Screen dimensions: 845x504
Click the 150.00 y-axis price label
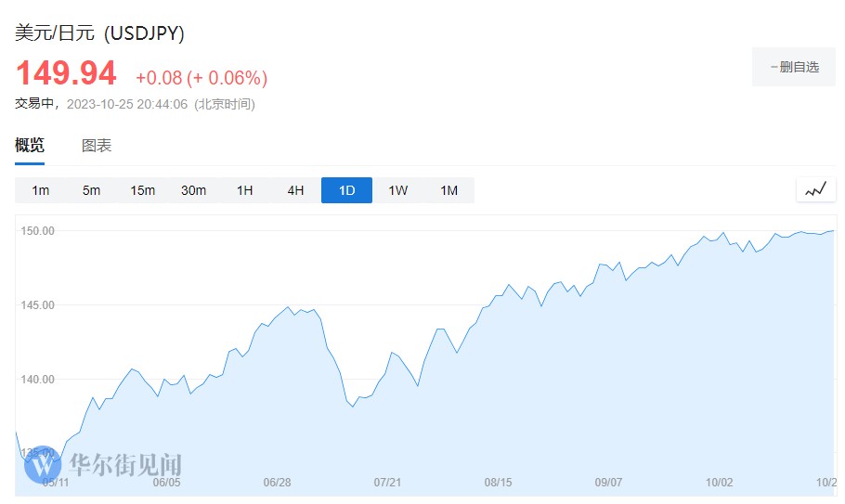38,231
